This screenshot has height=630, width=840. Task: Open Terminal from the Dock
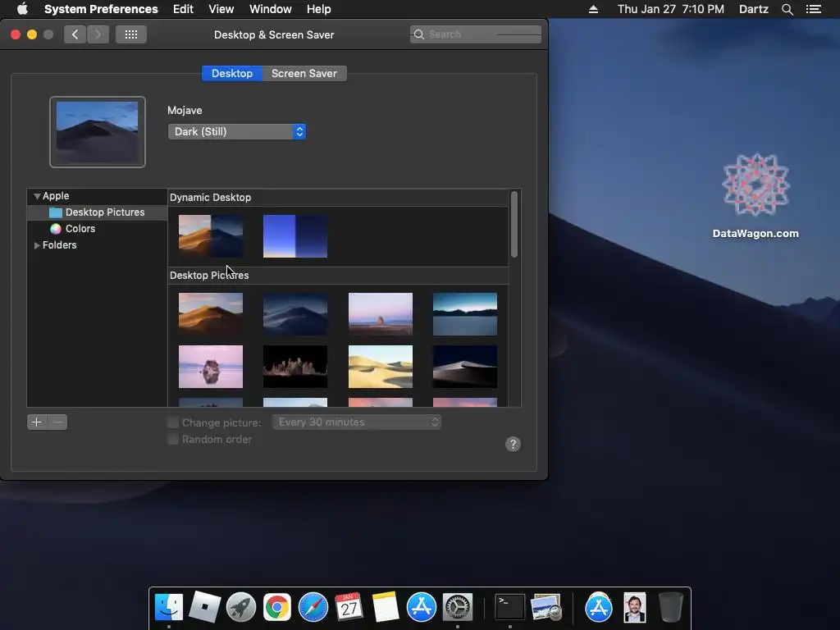pos(509,608)
